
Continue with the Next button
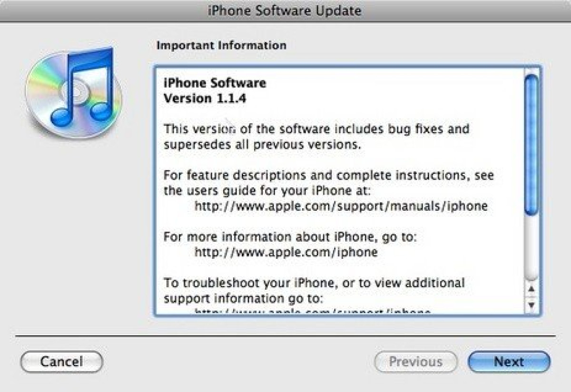[x=509, y=362]
